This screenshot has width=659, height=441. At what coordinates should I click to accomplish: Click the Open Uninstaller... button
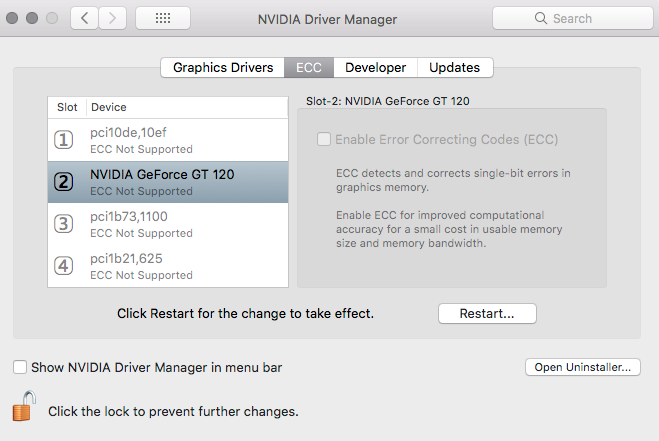(x=582, y=367)
